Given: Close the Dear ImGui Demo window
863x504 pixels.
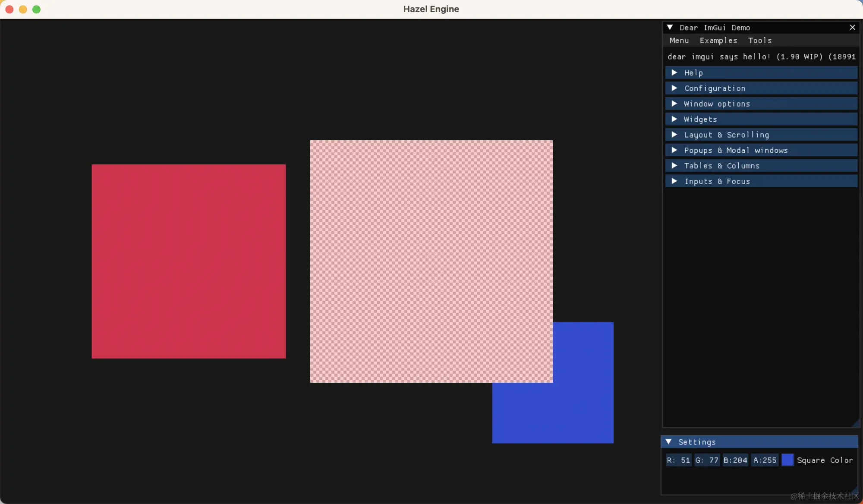Looking at the screenshot, I should click(x=852, y=28).
